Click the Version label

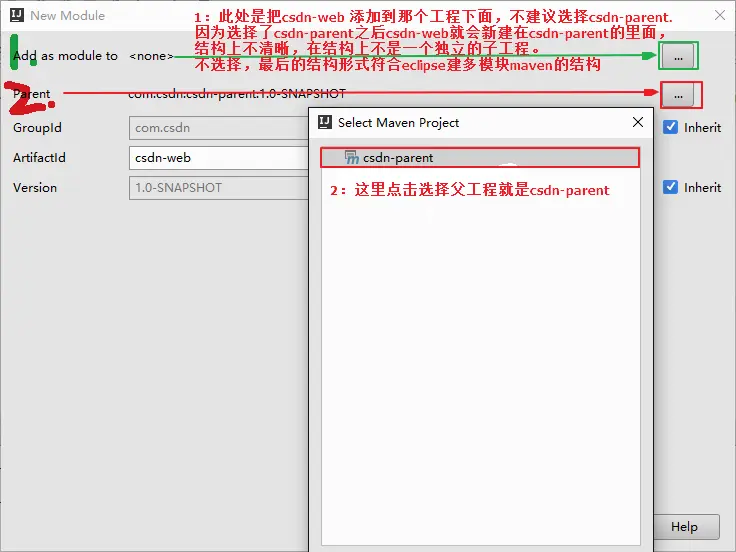[35, 188]
